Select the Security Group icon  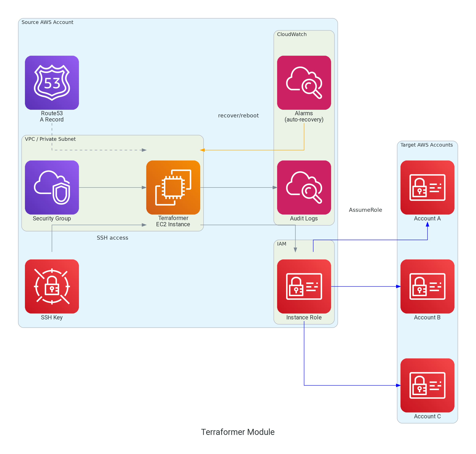point(52,187)
